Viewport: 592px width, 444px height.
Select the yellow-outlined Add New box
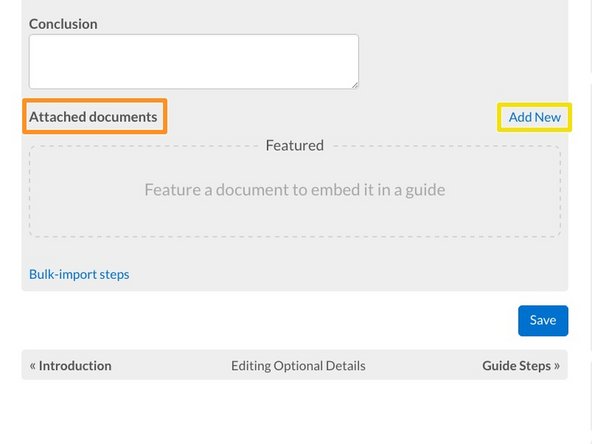pos(534,117)
